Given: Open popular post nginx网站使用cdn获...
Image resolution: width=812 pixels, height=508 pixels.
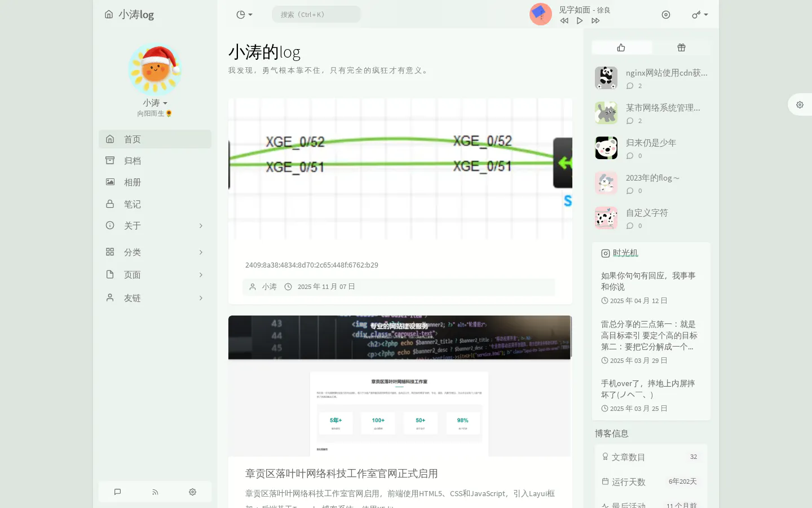Looking at the screenshot, I should pos(667,72).
